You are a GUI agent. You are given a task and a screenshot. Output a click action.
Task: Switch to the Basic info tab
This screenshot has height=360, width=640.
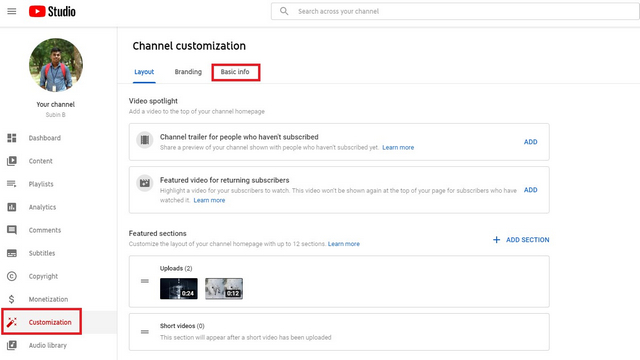[x=235, y=72]
